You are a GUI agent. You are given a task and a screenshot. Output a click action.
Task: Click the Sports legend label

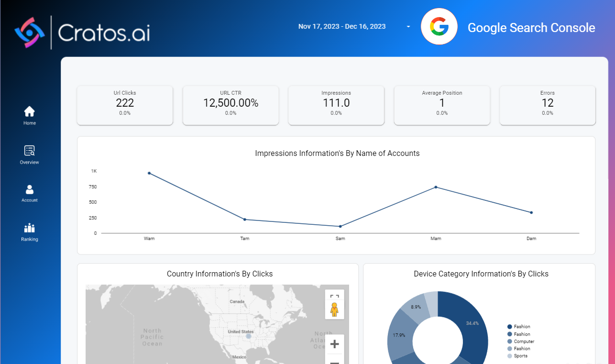(521, 356)
